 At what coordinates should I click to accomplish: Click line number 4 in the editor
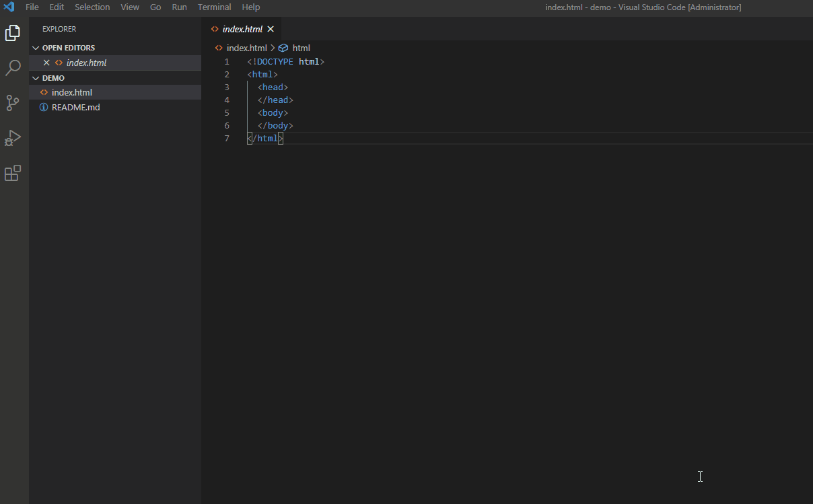(227, 100)
